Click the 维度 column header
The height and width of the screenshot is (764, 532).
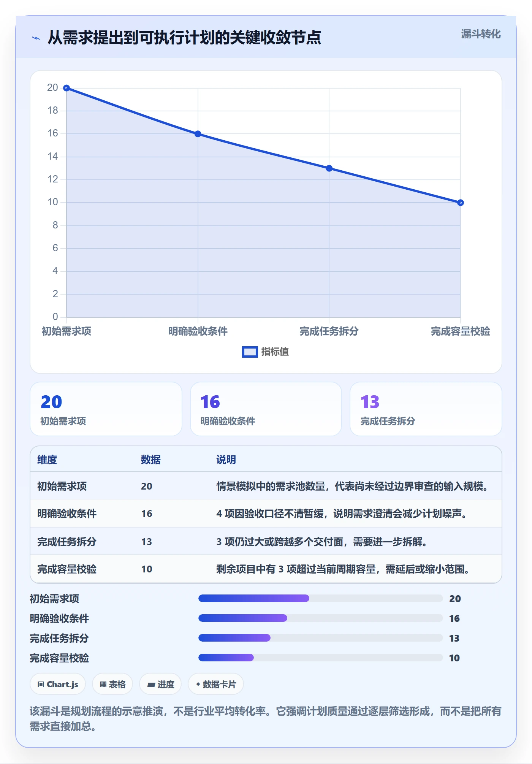pyautogui.click(x=47, y=460)
